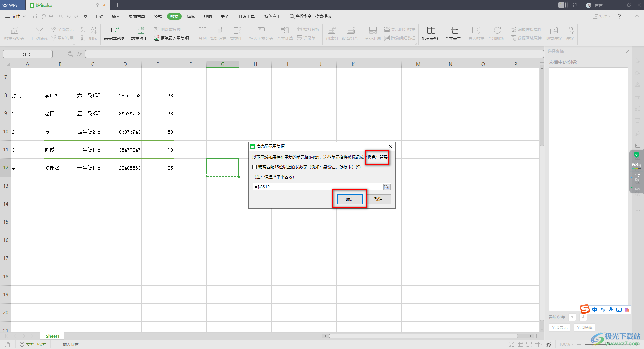Click the Split Table (拆分表格) icon

pyautogui.click(x=431, y=30)
